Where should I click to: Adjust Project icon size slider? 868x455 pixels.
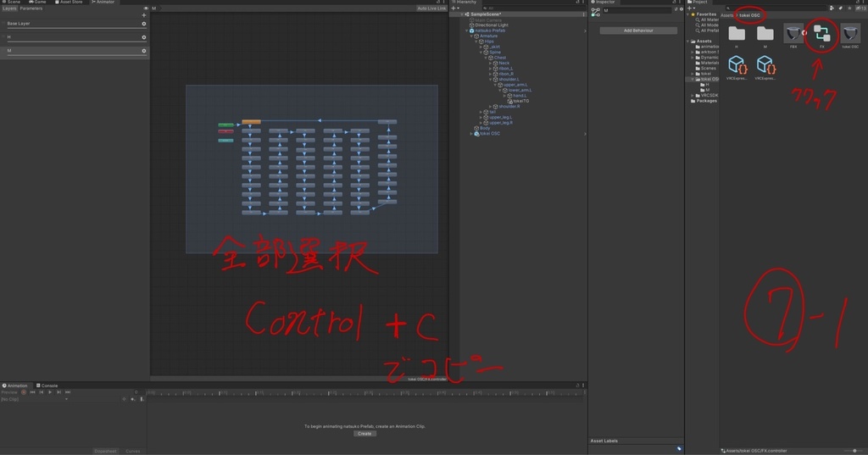(853, 451)
